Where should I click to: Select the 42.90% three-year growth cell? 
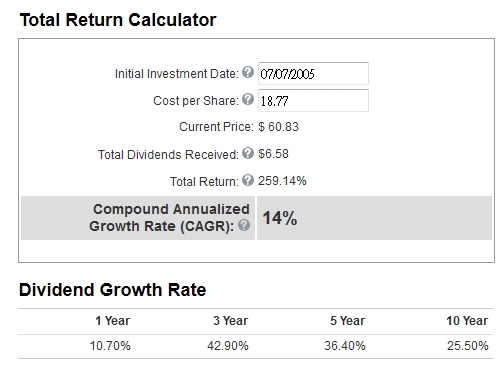228,346
